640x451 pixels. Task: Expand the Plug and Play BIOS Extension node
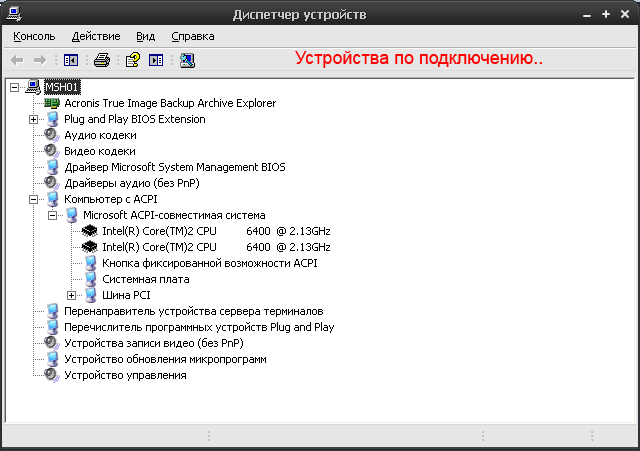tap(33, 119)
